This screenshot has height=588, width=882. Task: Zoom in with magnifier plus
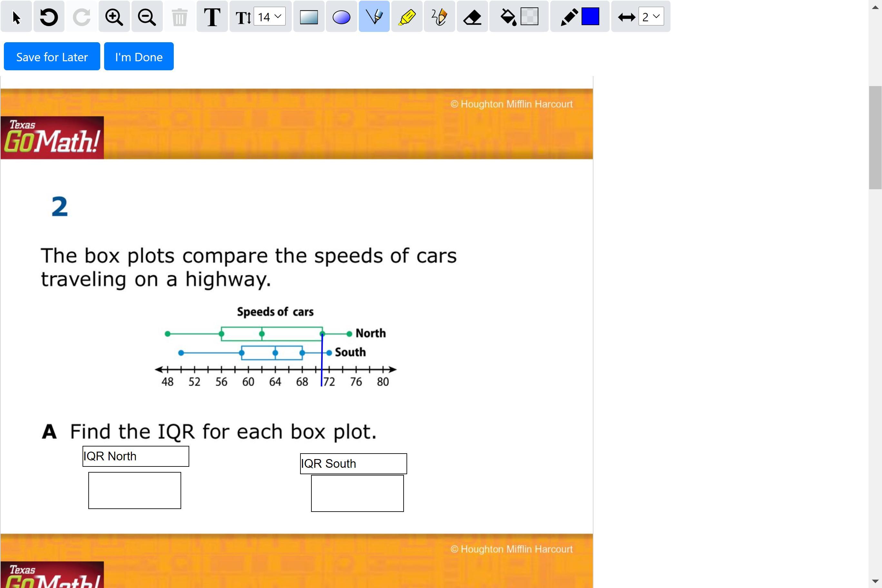click(114, 17)
